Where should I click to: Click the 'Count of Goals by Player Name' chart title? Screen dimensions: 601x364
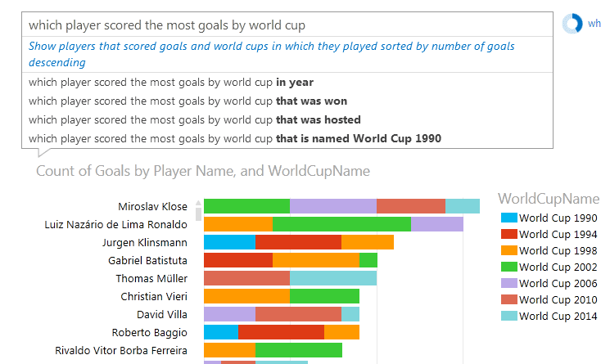(x=203, y=172)
